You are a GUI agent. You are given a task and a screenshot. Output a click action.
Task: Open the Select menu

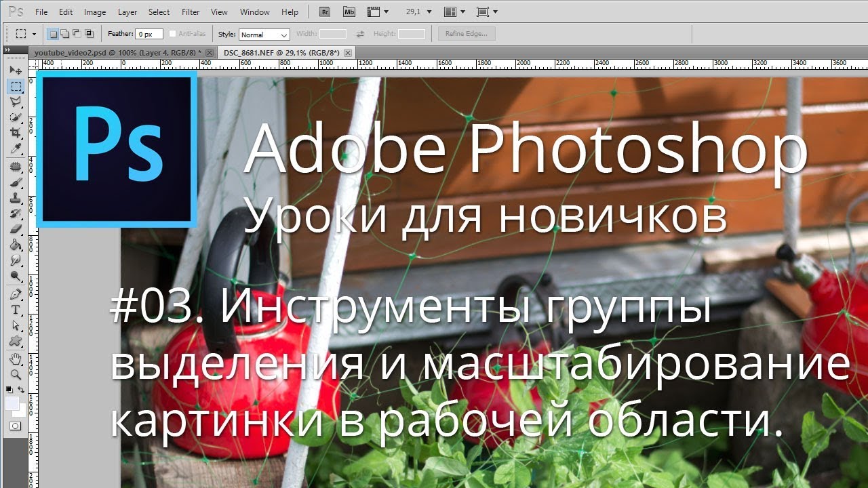159,12
